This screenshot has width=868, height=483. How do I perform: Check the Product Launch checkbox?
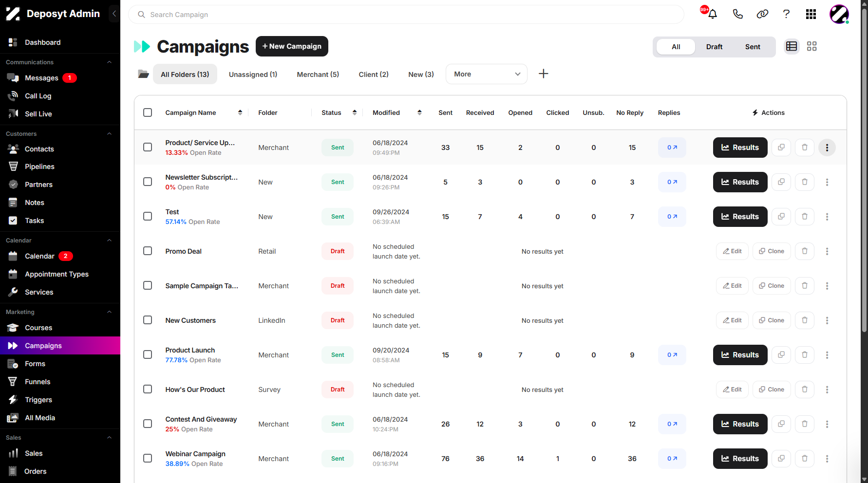[x=148, y=354]
